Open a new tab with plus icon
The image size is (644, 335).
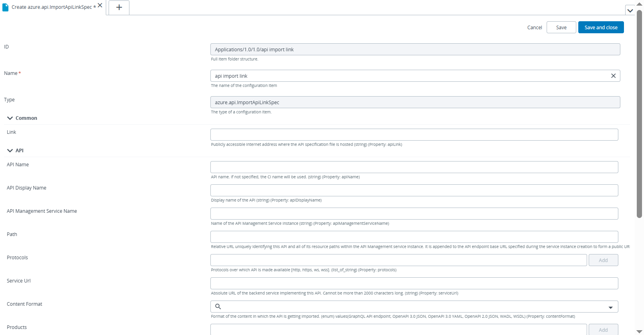119,7
